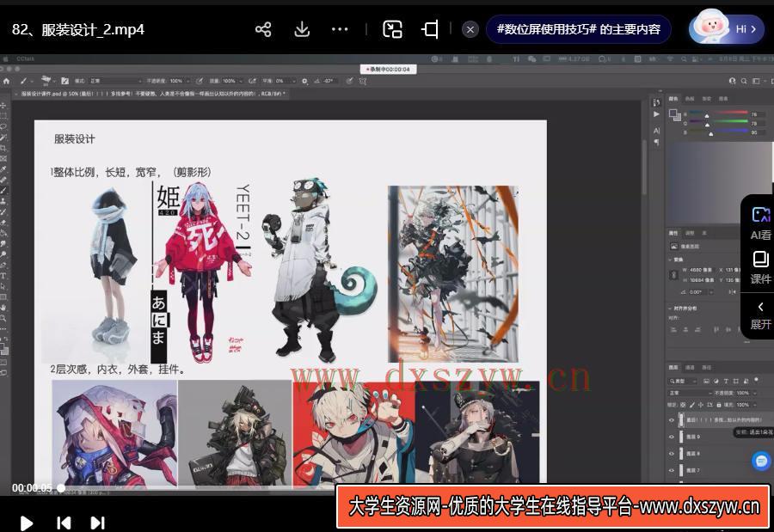Image resolution: width=774 pixels, height=532 pixels.
Task: Open the layer filter 类型 dropdown
Action: click(683, 381)
